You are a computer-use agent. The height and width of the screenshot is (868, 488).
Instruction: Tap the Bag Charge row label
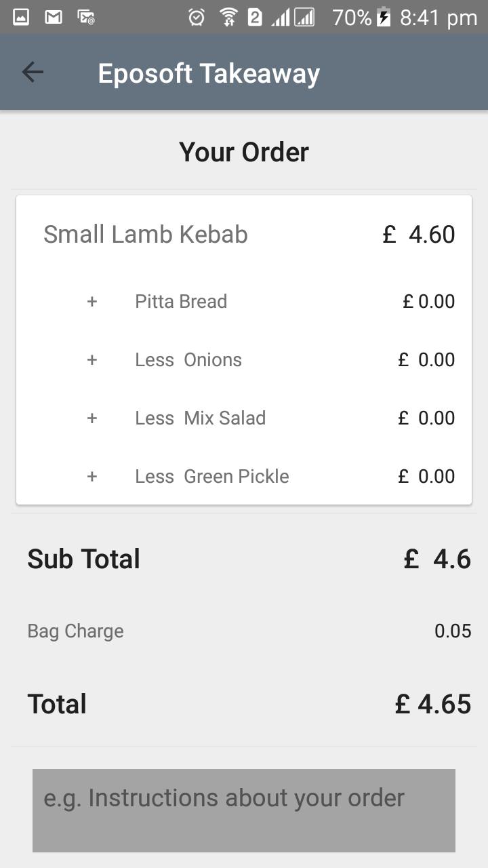click(x=75, y=631)
